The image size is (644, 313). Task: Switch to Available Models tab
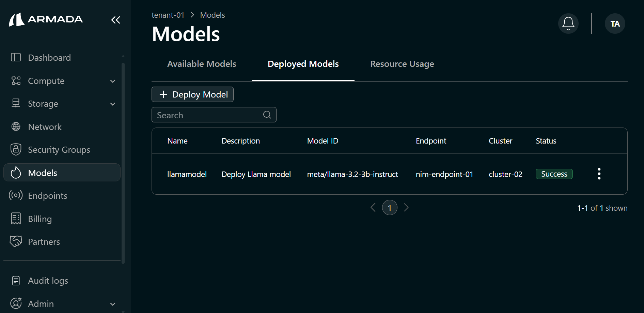click(x=202, y=64)
